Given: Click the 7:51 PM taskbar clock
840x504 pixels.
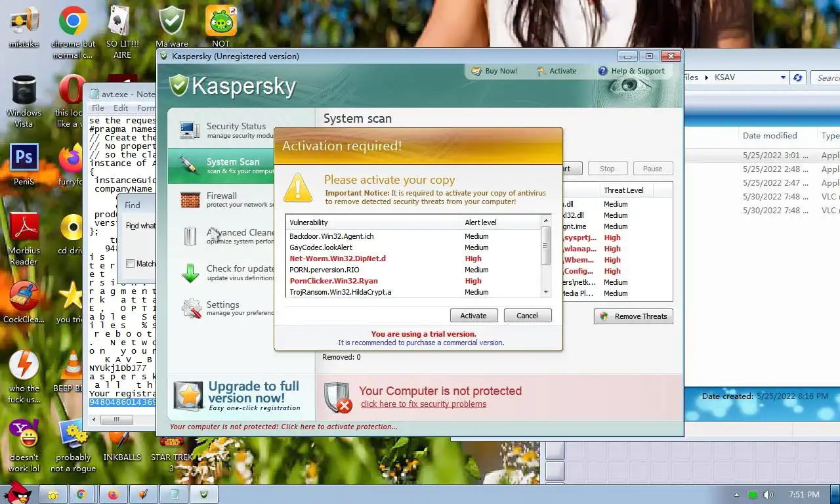Looking at the screenshot, I should click(x=804, y=495).
